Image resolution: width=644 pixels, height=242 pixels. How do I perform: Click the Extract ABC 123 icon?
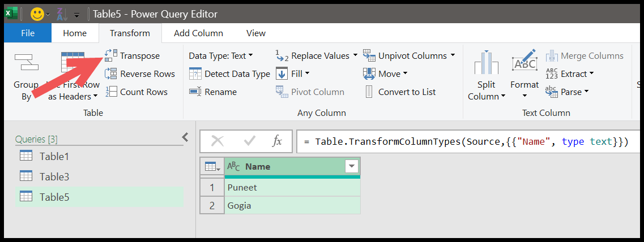click(x=552, y=74)
